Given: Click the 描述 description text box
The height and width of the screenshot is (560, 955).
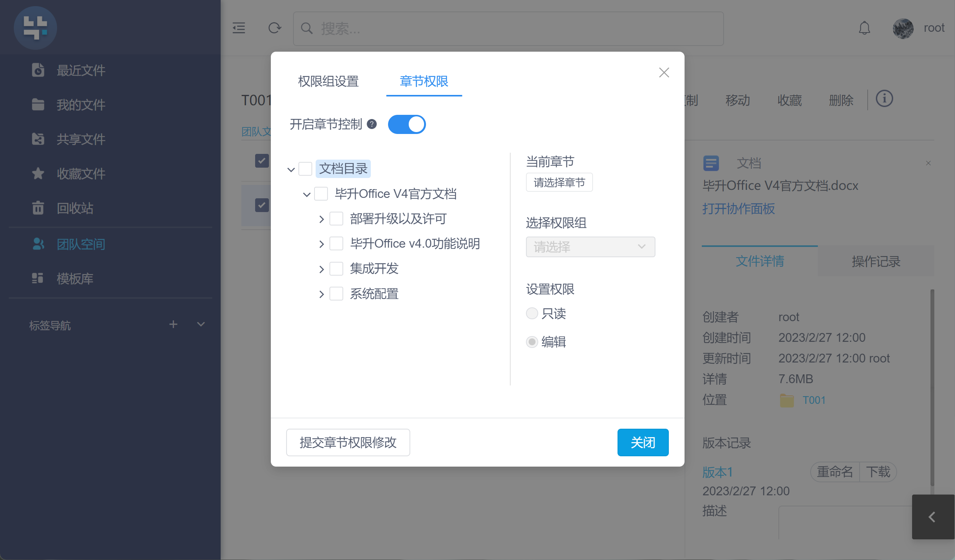Looking at the screenshot, I should [x=845, y=522].
